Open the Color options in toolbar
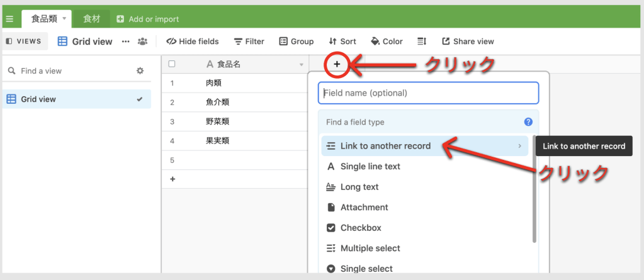This screenshot has height=280, width=644. (x=387, y=42)
